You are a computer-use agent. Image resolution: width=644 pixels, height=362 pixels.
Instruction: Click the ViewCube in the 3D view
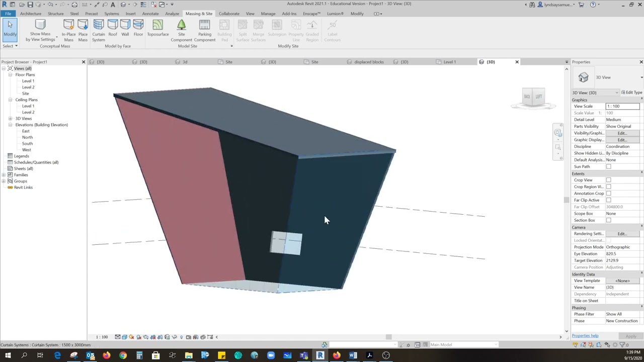[x=533, y=97]
